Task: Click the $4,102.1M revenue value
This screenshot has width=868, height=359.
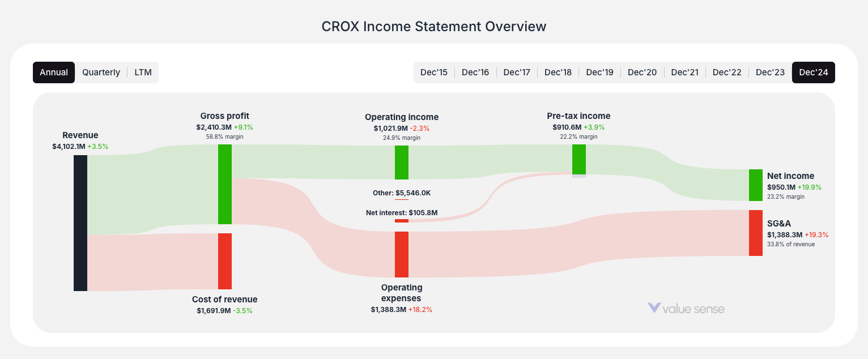Action: click(69, 146)
